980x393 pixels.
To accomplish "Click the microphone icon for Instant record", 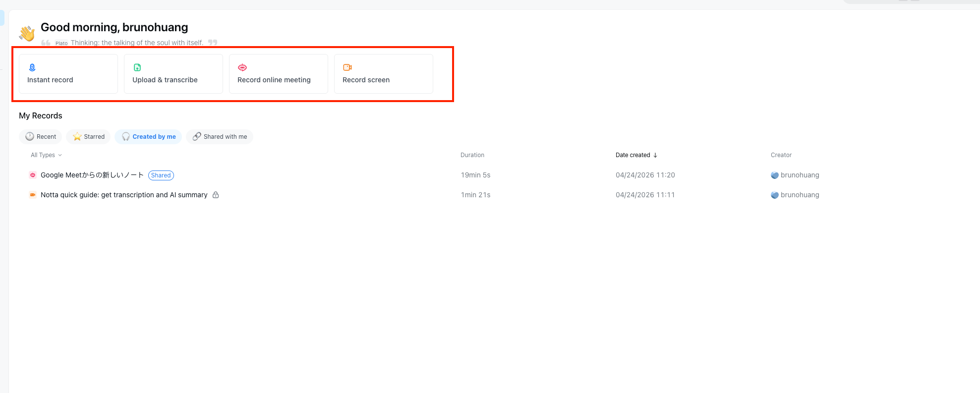I will [32, 67].
